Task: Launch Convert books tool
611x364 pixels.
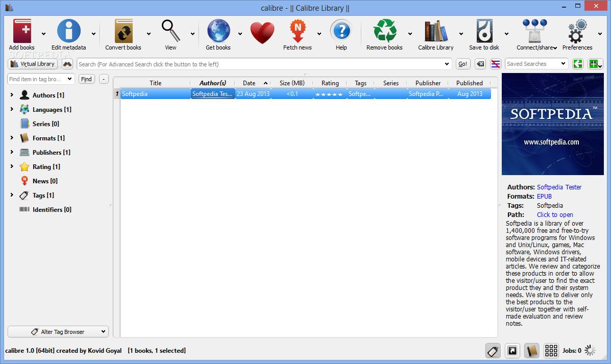Action: point(124,31)
